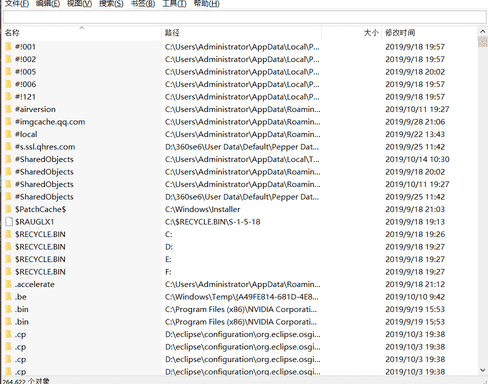Select the #!121 name text

click(25, 97)
